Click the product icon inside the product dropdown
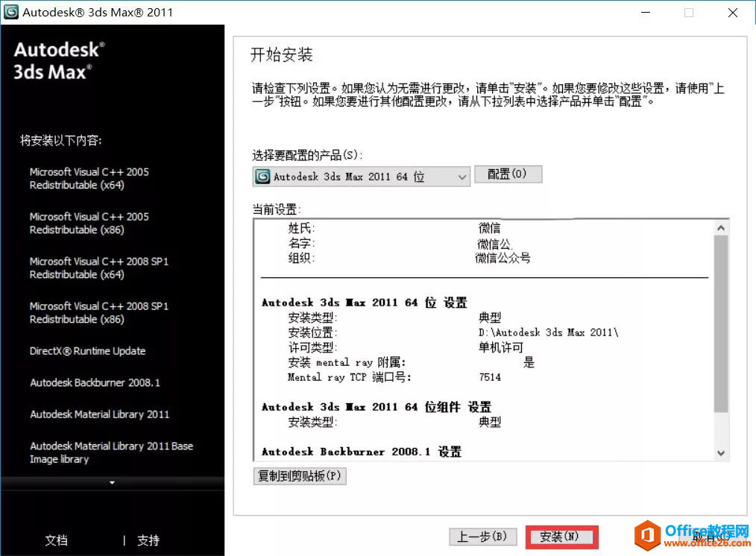 [262, 177]
